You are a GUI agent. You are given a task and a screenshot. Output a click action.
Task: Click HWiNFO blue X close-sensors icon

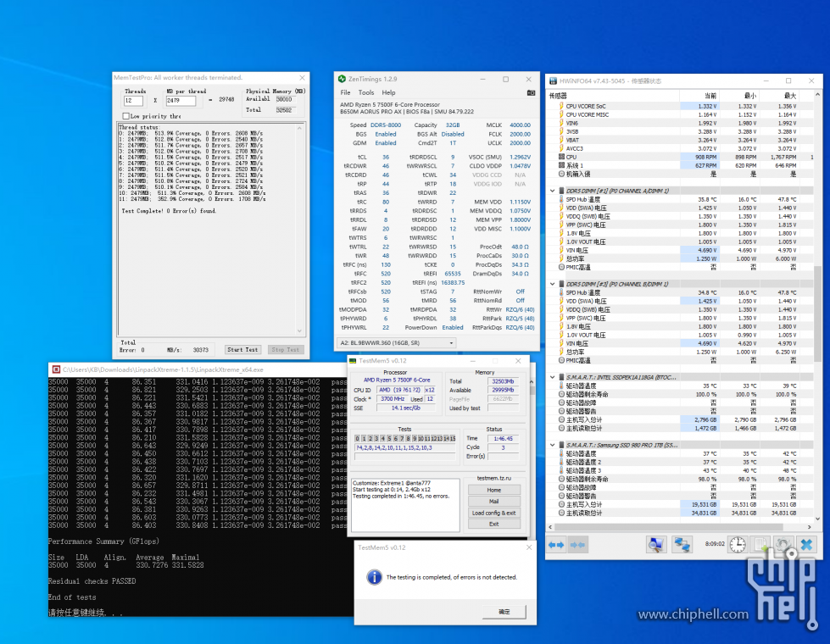[x=807, y=545]
